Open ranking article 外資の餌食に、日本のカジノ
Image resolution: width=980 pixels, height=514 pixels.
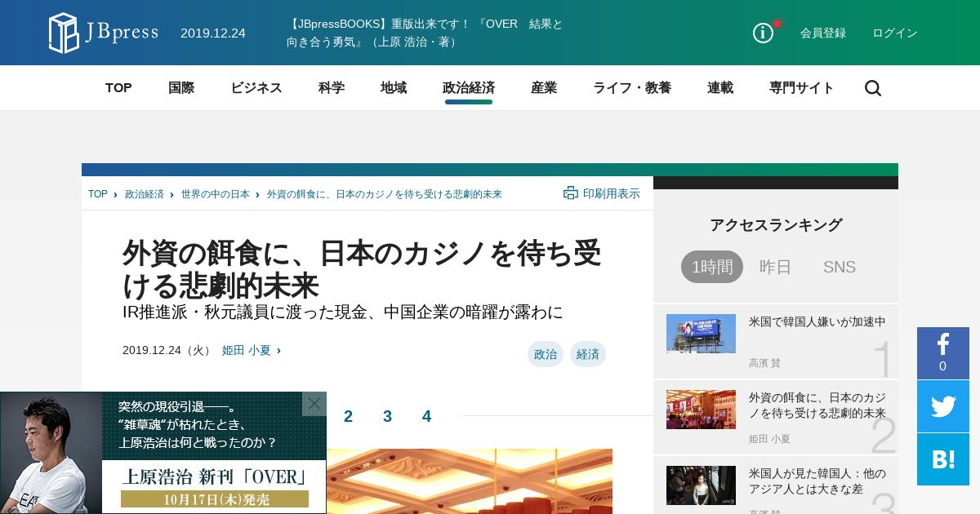pos(817,405)
